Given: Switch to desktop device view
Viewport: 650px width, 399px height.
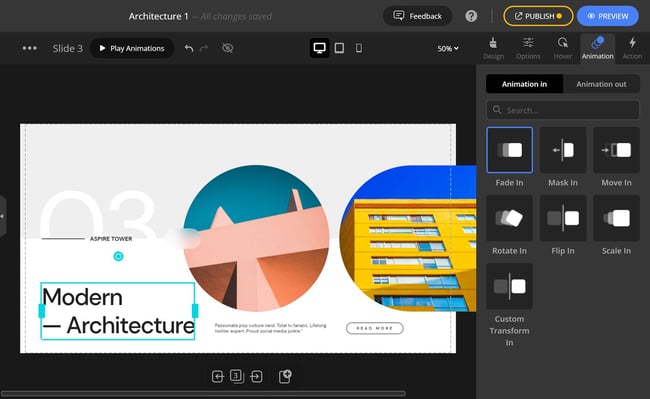Looking at the screenshot, I should [320, 48].
